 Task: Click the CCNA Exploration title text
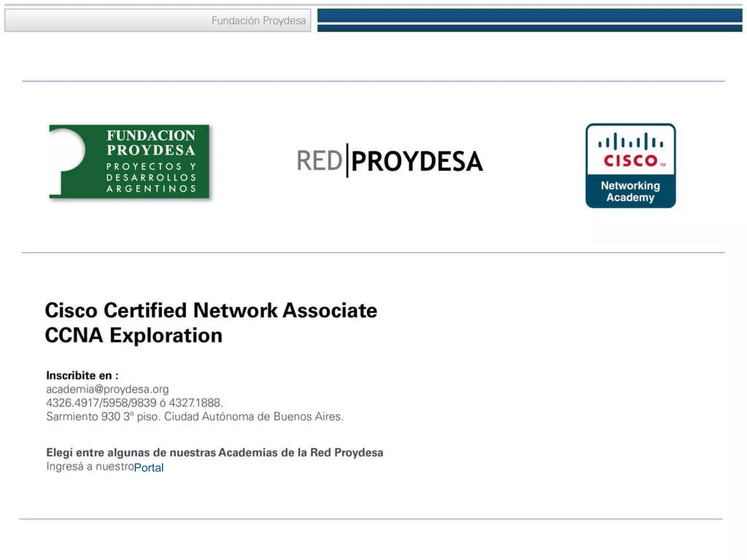[x=133, y=335]
